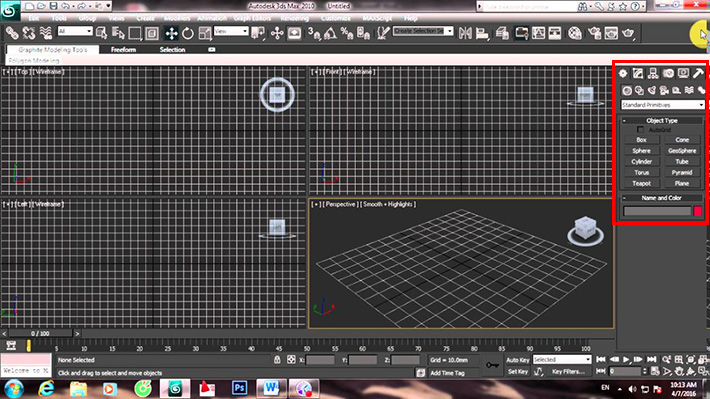
Task: Click the Unlink Selection tool
Action: (29, 33)
